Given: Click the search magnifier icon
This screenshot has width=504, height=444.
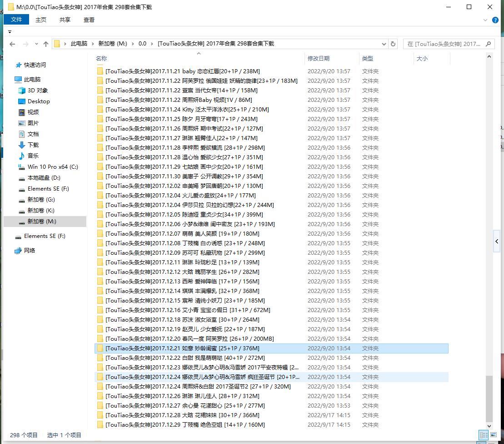Looking at the screenshot, I should (488, 44).
